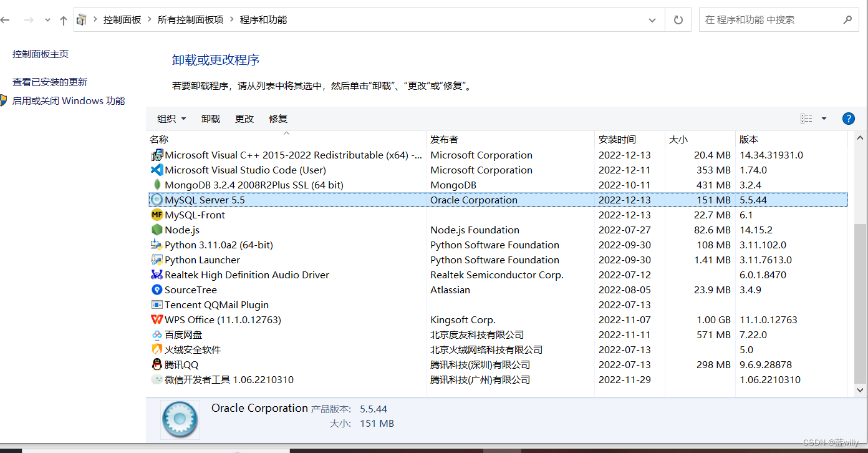Viewport: 868px width, 453px height.
Task: Select SourceTree program name
Action: tap(191, 290)
